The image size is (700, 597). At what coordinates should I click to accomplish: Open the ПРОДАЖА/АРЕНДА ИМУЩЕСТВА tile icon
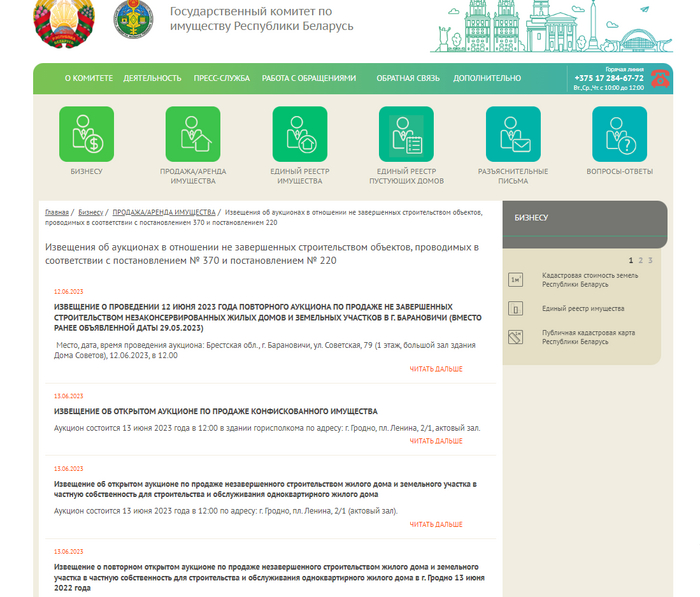193,134
